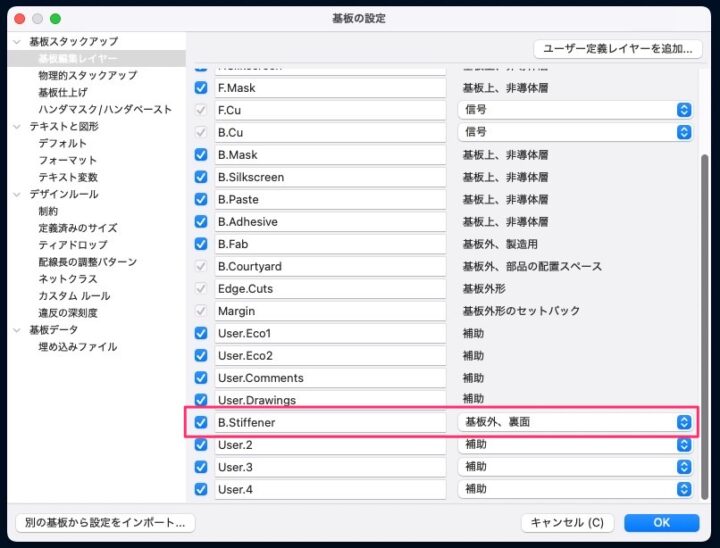Toggle the B.Fab layer checkbox

tap(201, 244)
